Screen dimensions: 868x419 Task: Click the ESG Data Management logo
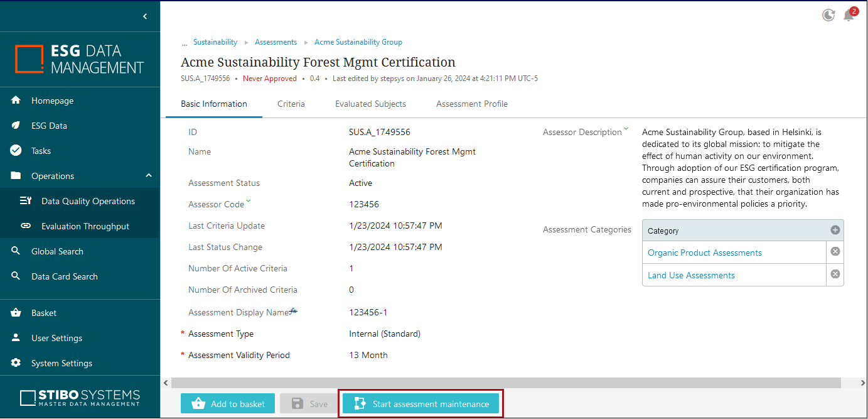point(80,59)
